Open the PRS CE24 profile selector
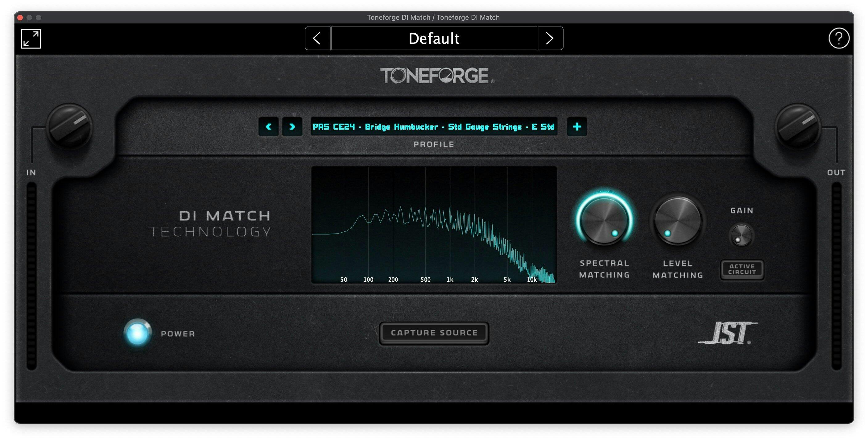868x440 pixels. (x=434, y=127)
